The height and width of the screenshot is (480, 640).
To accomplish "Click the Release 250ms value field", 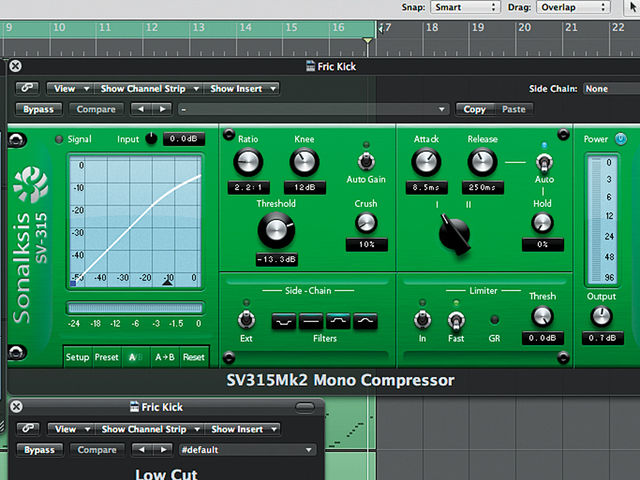I will click(482, 187).
